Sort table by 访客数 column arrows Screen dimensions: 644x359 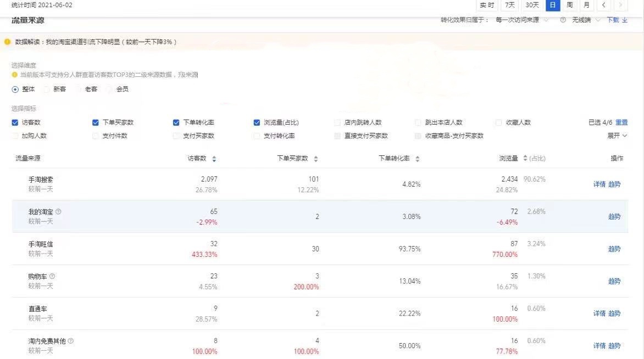click(x=214, y=159)
